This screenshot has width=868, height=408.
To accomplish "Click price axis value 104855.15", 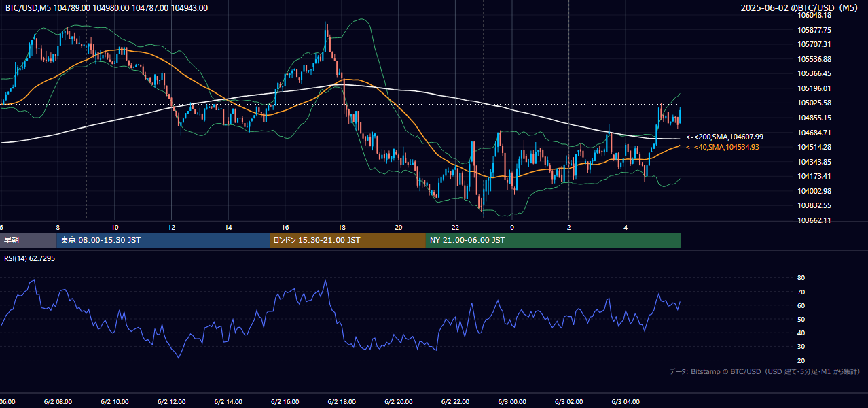I will click(x=815, y=118).
